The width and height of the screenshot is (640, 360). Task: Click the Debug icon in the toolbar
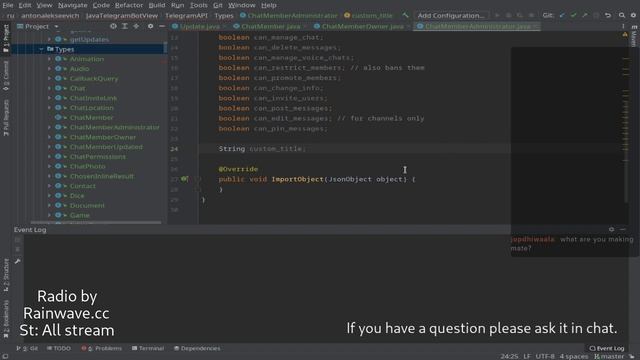509,15
